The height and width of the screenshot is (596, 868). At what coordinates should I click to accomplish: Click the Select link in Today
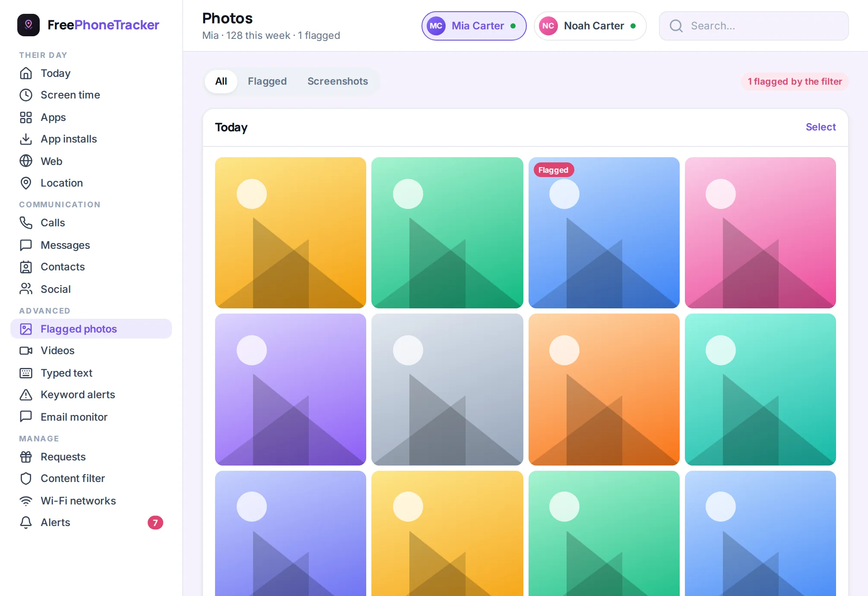[x=820, y=127]
